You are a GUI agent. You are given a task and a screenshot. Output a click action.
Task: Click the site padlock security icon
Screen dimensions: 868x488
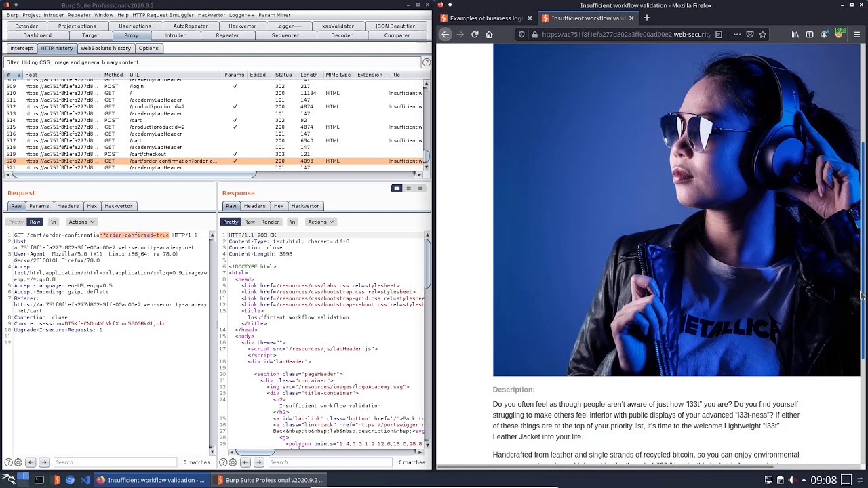[x=534, y=34]
